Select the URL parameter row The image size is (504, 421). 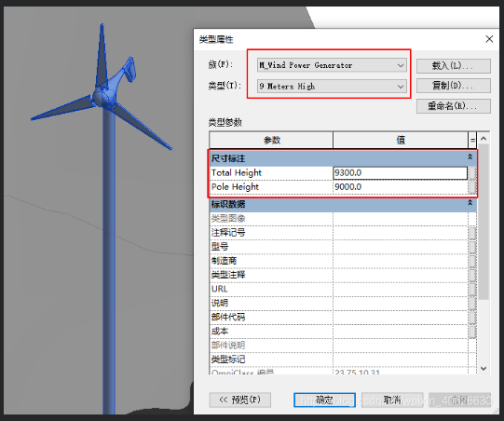tap(343, 290)
